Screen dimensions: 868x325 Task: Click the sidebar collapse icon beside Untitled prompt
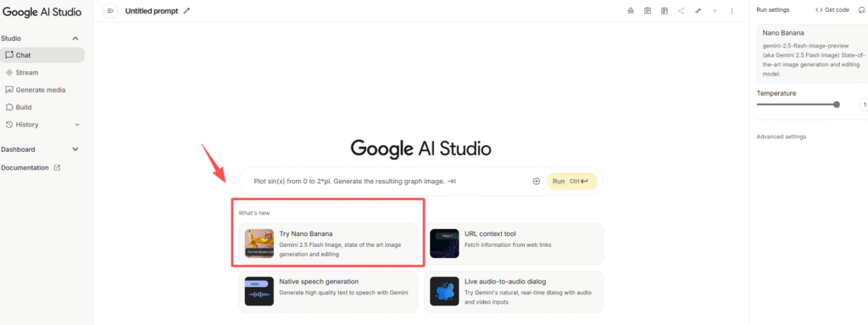click(110, 10)
